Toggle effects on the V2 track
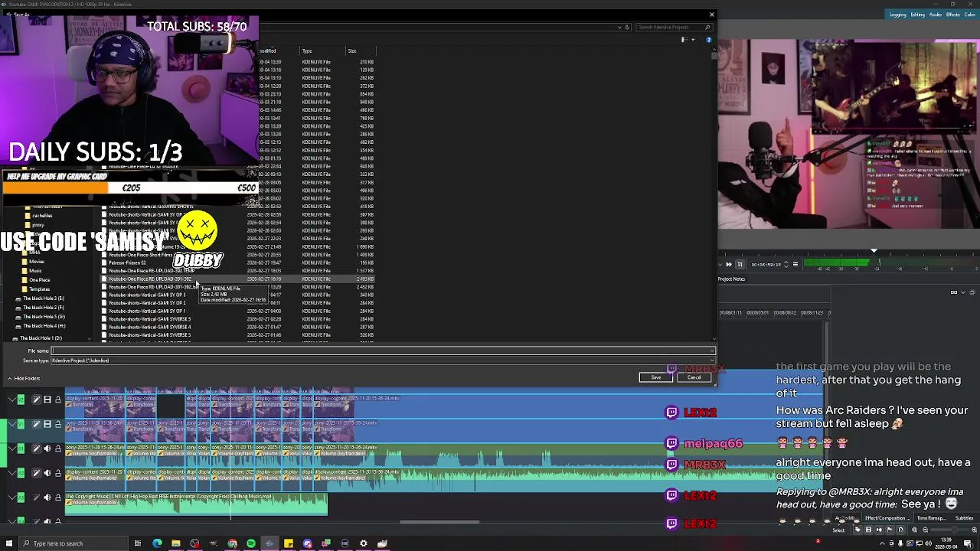The width and height of the screenshot is (980, 551). 36,399
